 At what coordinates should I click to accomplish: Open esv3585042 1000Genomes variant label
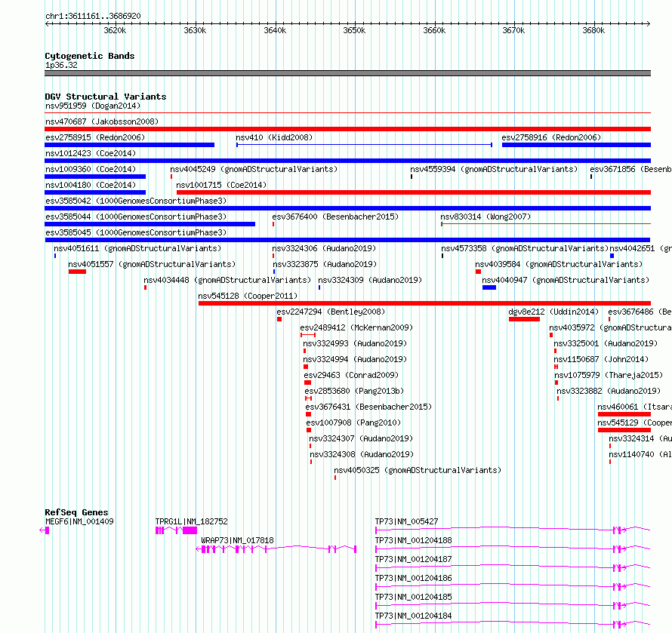point(136,201)
